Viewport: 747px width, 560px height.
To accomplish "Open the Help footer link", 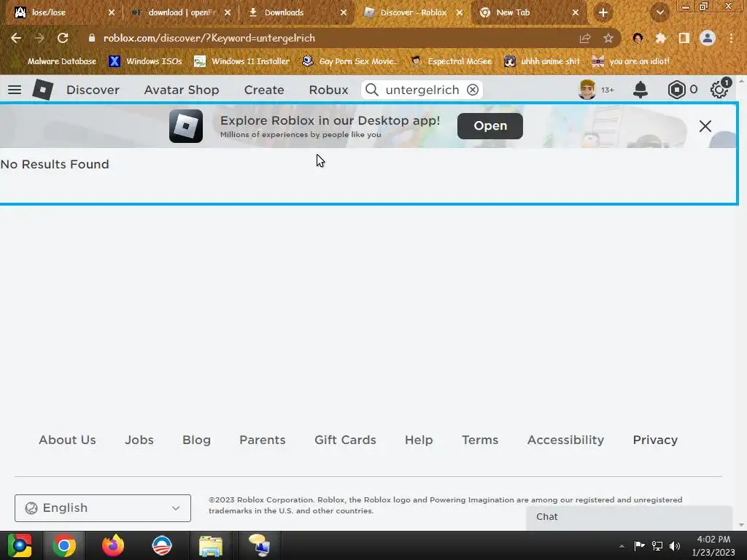I will point(419,440).
